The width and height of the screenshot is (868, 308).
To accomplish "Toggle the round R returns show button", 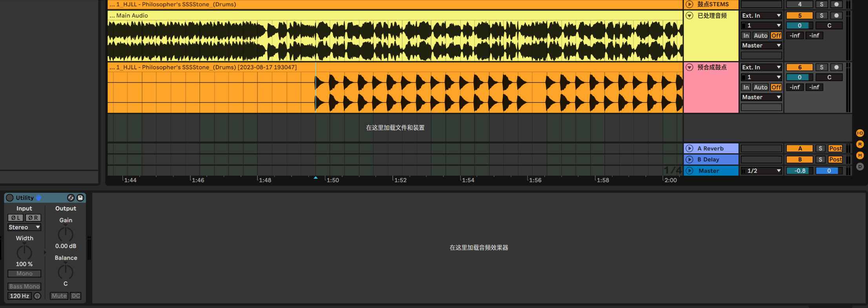I will click(860, 144).
